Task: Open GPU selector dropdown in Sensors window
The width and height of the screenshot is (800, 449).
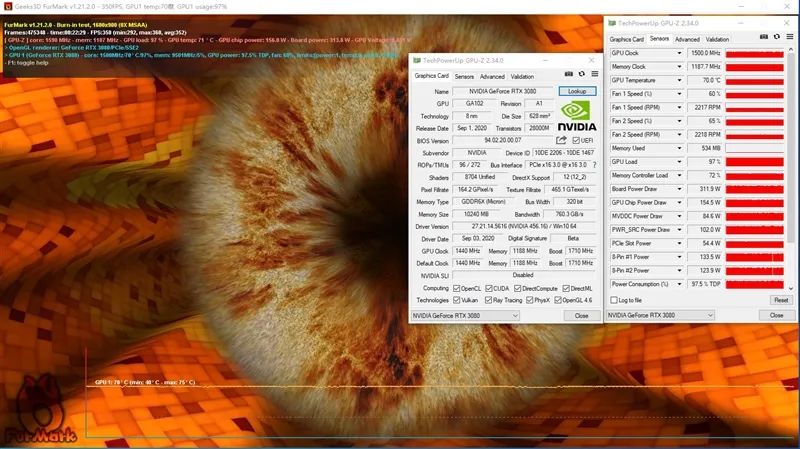Action: 660,315
